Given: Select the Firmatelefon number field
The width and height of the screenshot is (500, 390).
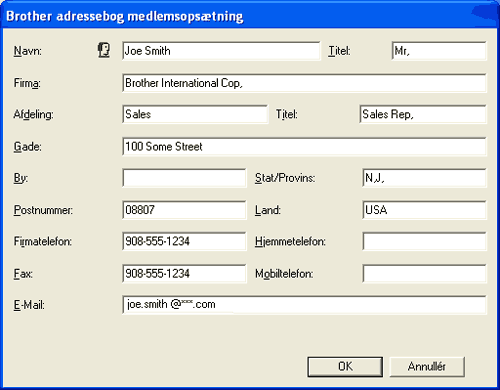Looking at the screenshot, I should pyautogui.click(x=184, y=241).
